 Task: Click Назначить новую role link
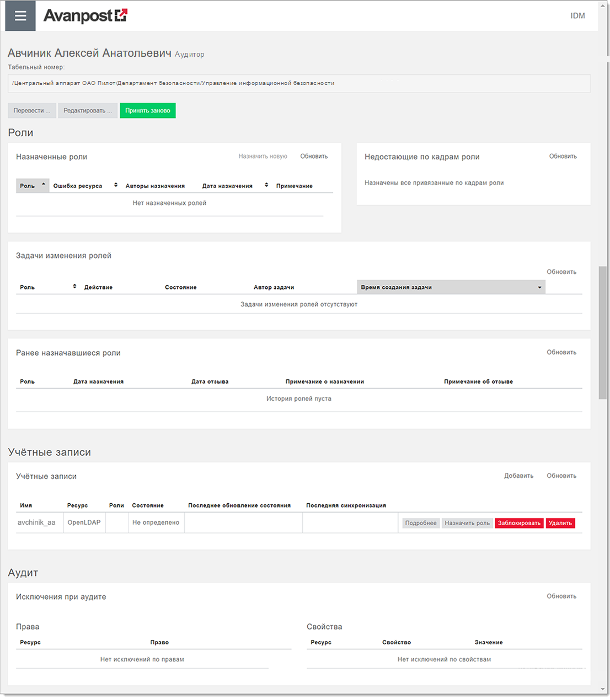(x=263, y=157)
